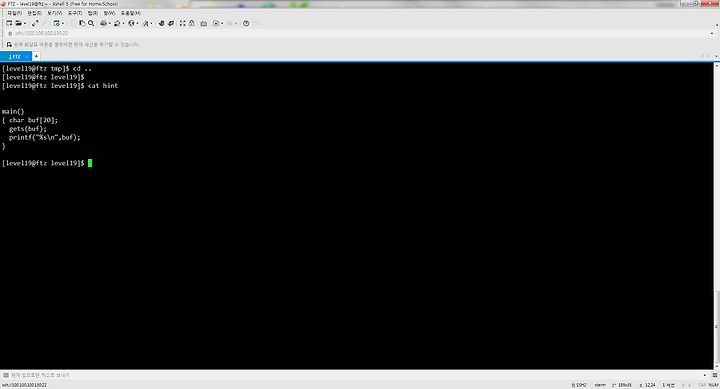This screenshot has width=720, height=389.
Task: Click the quick command bar flag icon
Action: coord(9,45)
